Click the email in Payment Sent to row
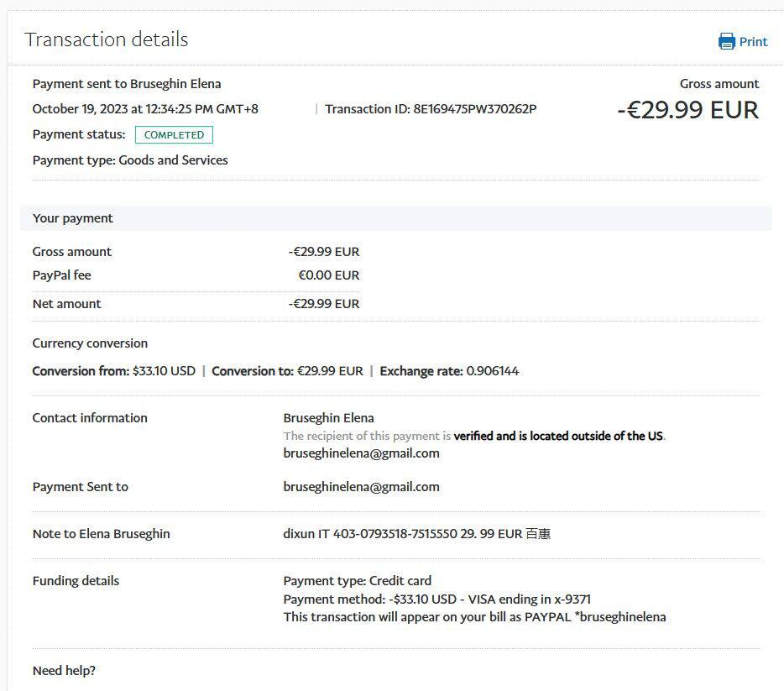Image resolution: width=784 pixels, height=691 pixels. [361, 487]
